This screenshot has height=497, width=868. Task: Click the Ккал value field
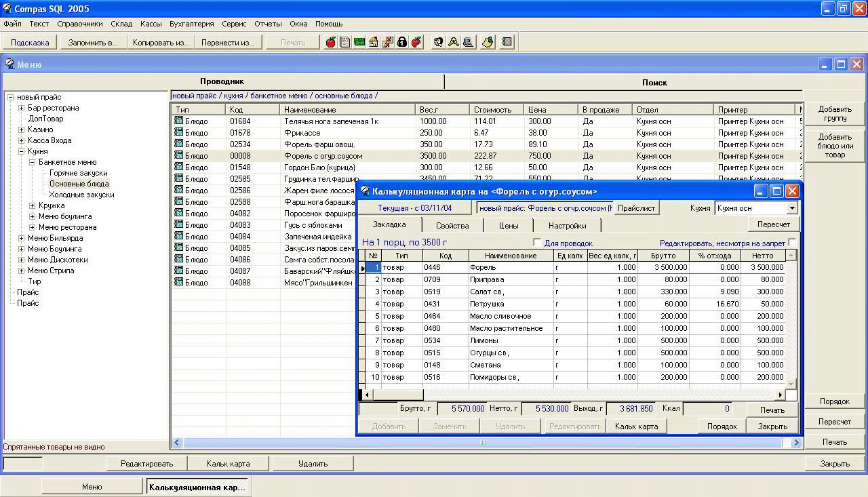click(x=707, y=409)
